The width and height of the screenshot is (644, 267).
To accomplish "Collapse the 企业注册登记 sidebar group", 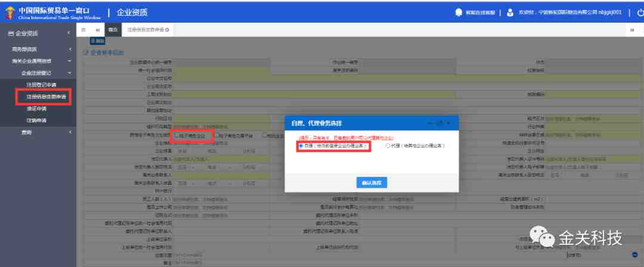I will 70,73.
